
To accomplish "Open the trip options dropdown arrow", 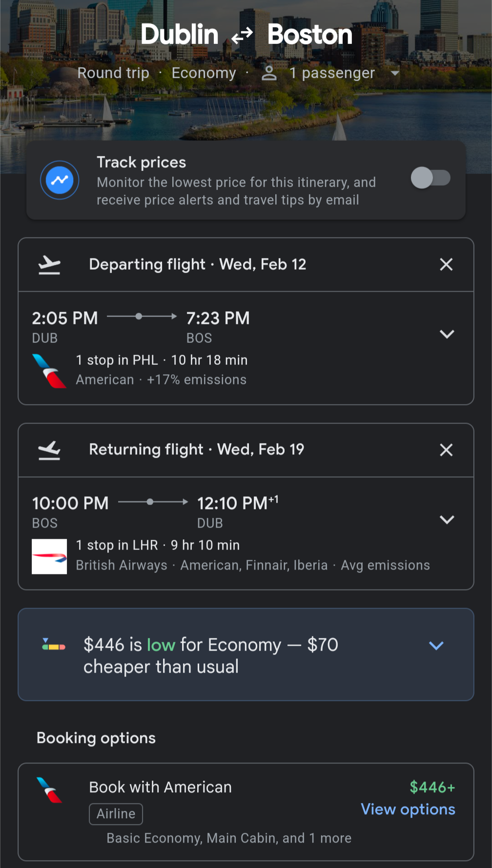I will pos(395,73).
